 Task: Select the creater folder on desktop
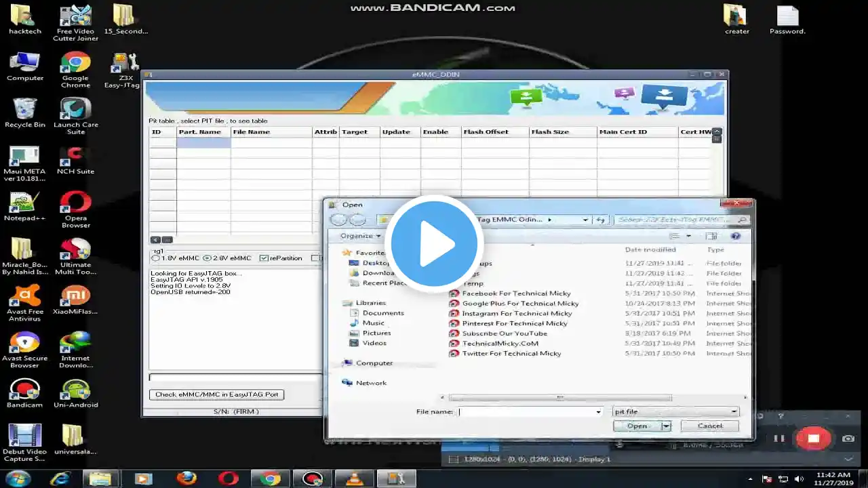(x=736, y=20)
